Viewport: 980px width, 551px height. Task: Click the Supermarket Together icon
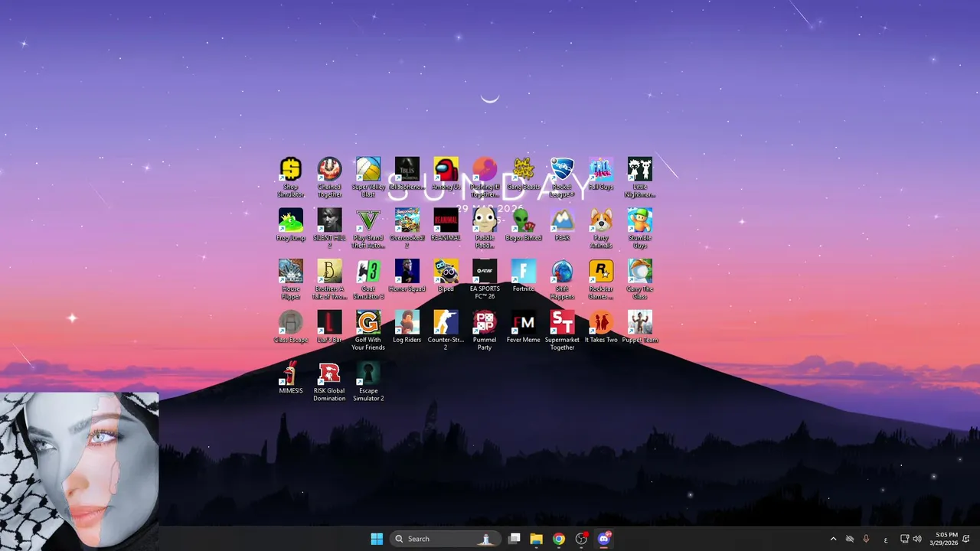coord(562,331)
